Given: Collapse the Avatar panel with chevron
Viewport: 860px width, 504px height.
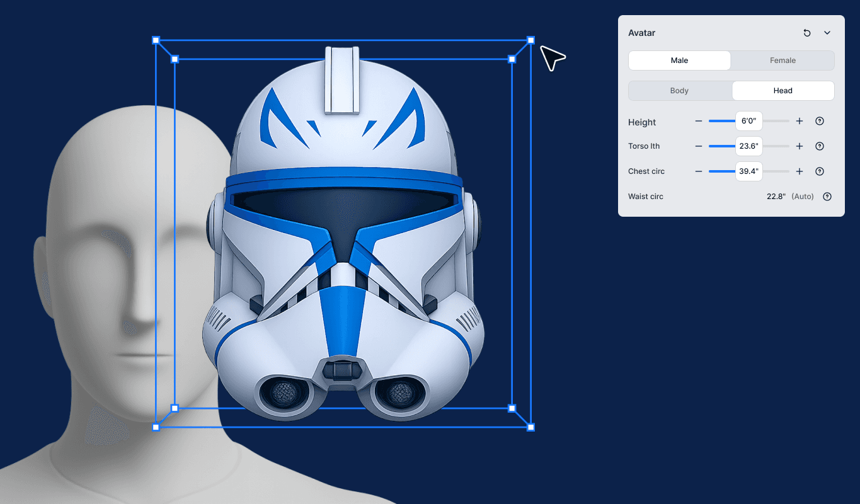Looking at the screenshot, I should pyautogui.click(x=827, y=33).
